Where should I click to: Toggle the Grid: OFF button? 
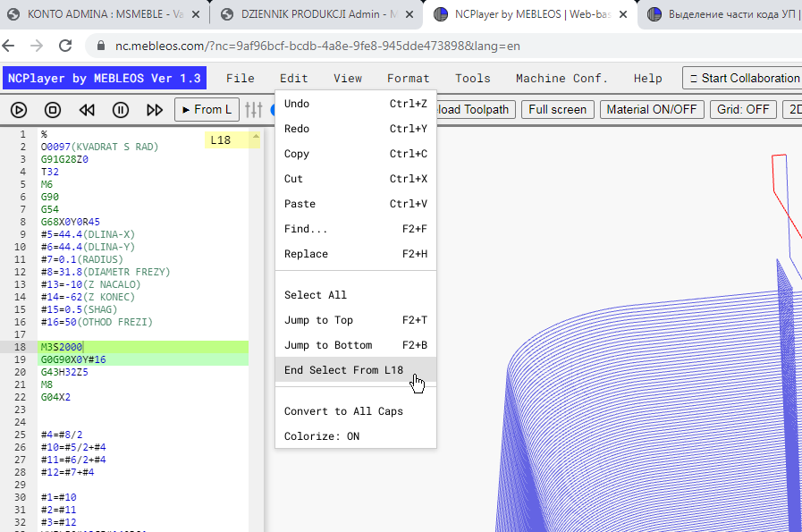pyautogui.click(x=743, y=109)
